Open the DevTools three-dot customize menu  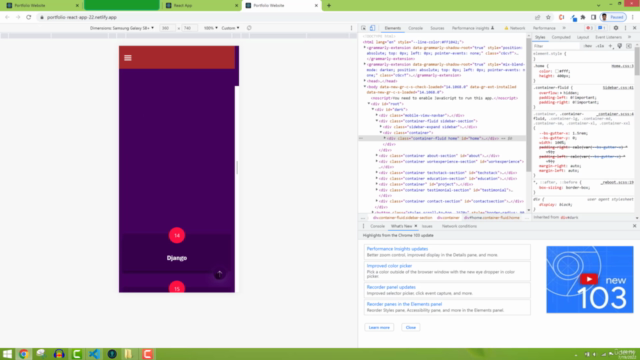625,28
